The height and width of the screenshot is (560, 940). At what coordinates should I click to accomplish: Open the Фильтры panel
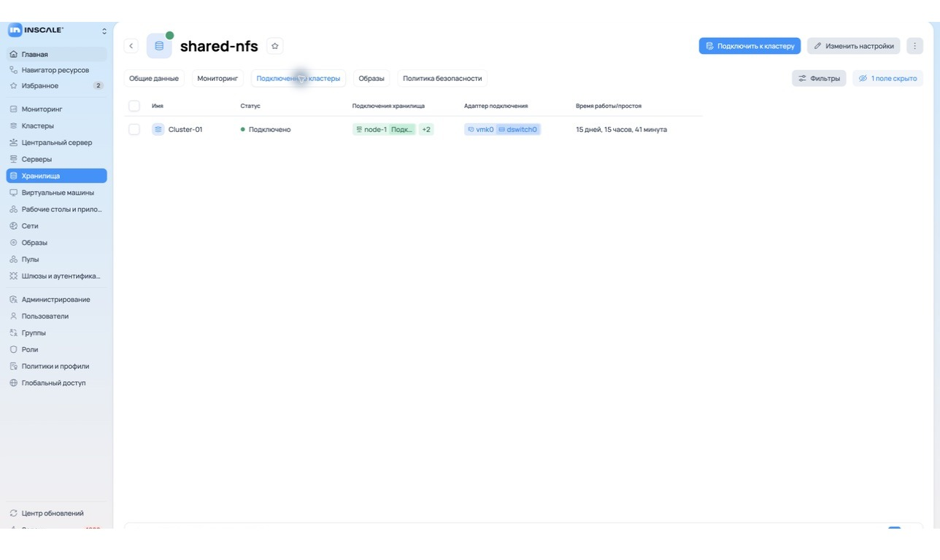coord(819,78)
